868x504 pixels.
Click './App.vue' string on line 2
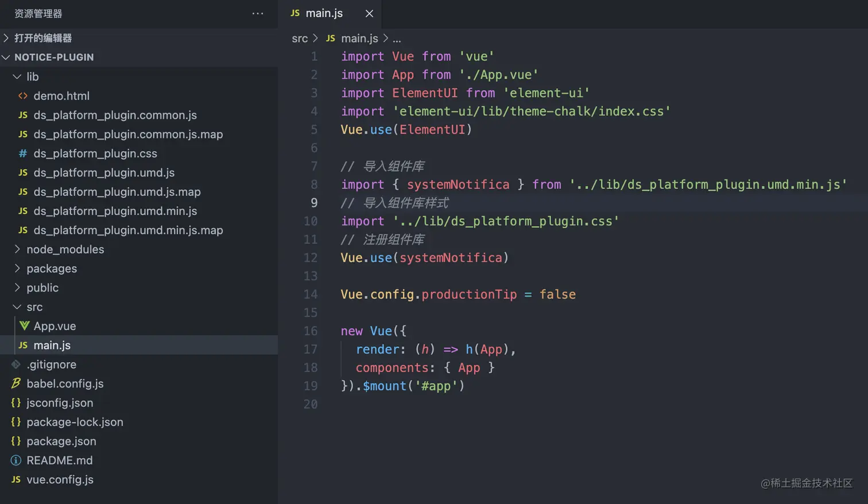(498, 75)
